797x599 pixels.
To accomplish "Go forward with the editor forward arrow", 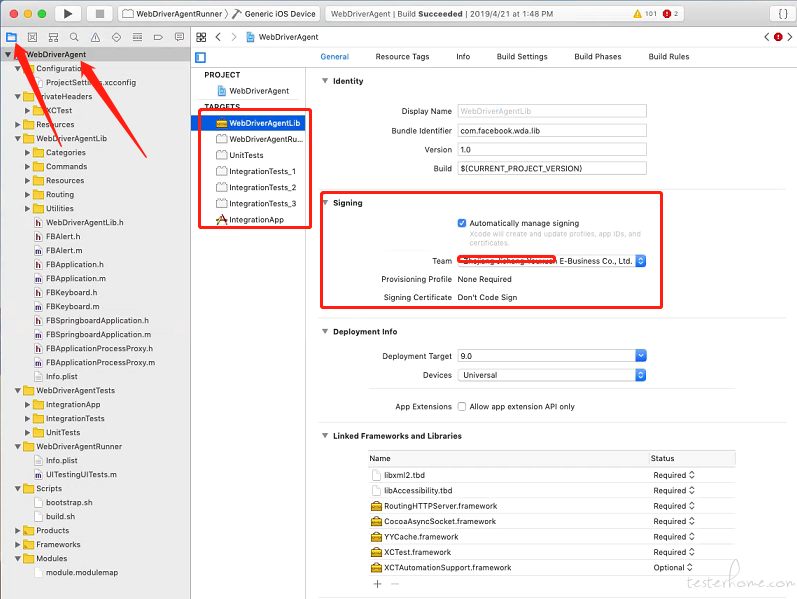I will coord(234,37).
